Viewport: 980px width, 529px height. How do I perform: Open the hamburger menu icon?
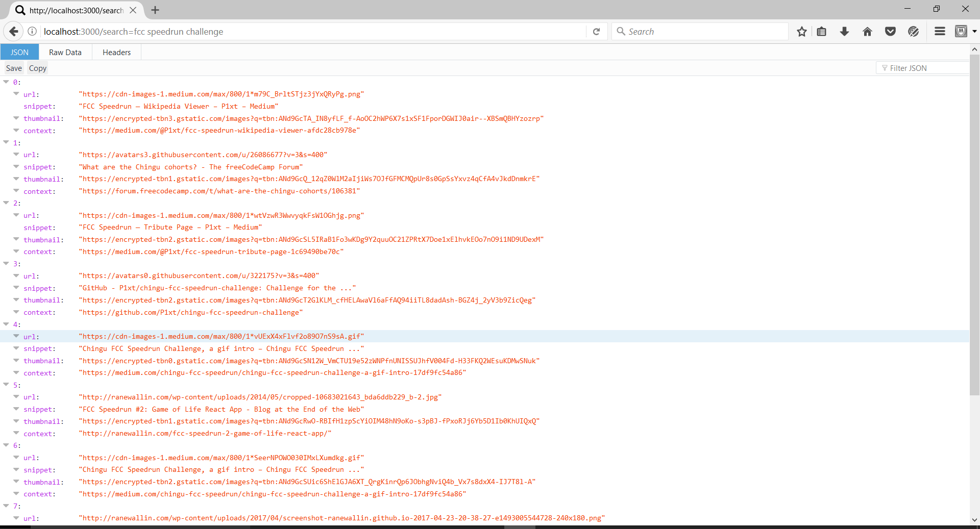pos(940,32)
